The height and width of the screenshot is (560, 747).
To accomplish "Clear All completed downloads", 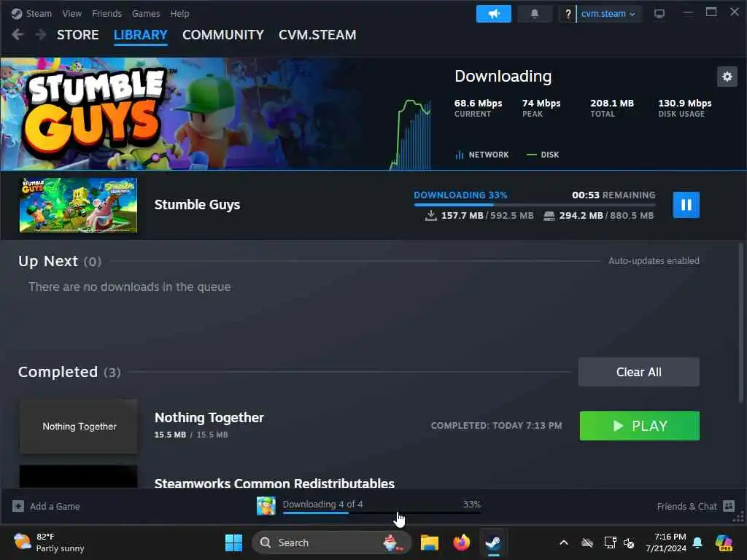I will [638, 372].
